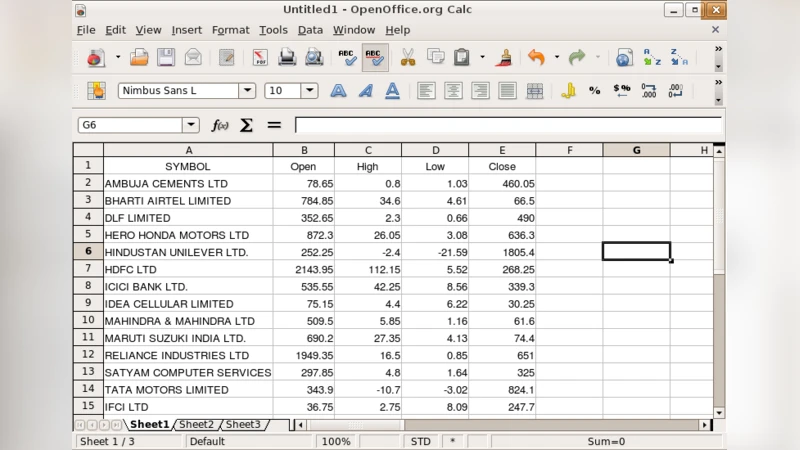Select the column C header
Image resolution: width=800 pixels, height=450 pixels.
click(x=368, y=150)
